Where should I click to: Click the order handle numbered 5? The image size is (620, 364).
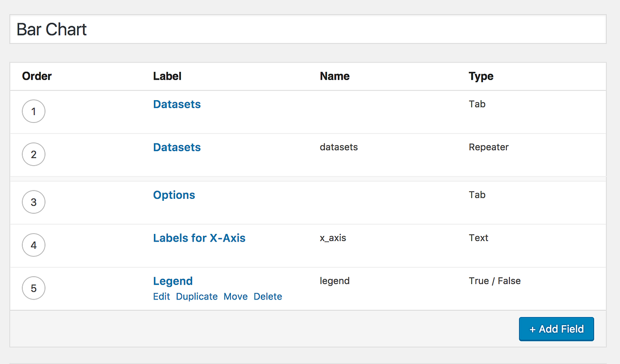pyautogui.click(x=34, y=288)
